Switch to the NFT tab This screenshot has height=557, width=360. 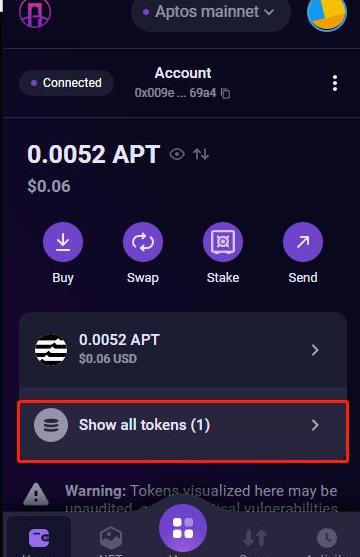click(111, 539)
